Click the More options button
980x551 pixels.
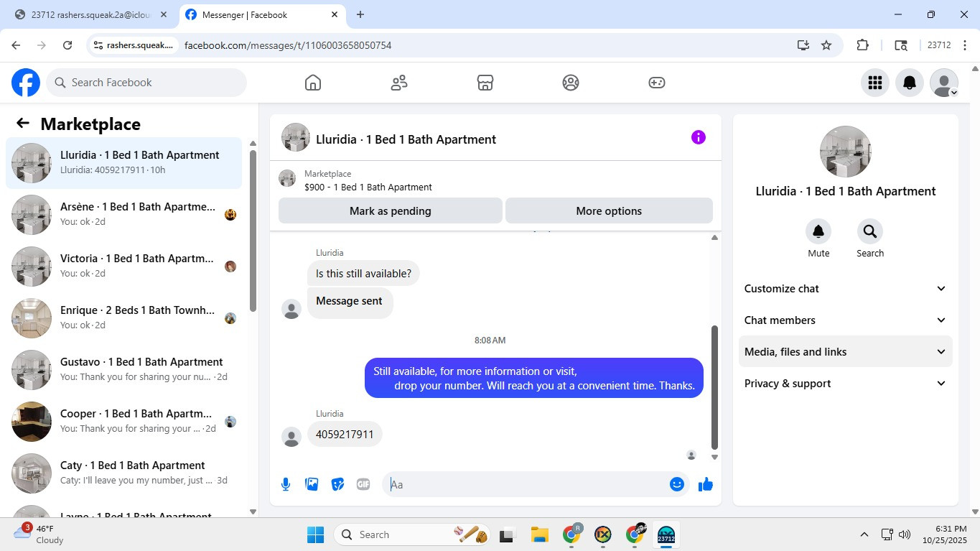[x=609, y=211]
